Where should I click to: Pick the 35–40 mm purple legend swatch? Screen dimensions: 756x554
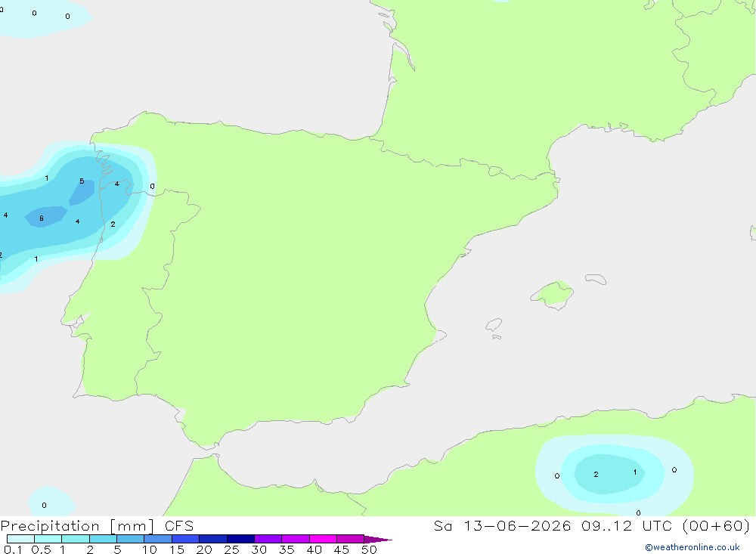coord(295,539)
